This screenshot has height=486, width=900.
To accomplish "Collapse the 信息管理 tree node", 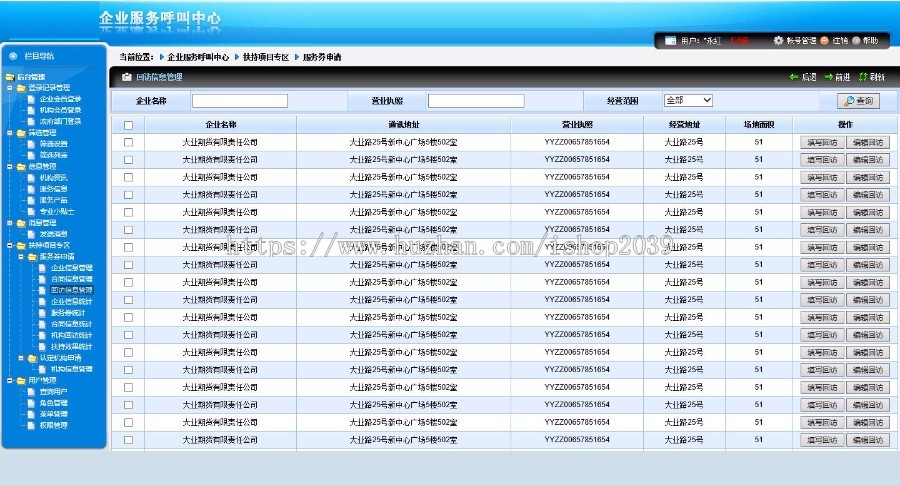I will 10,167.
